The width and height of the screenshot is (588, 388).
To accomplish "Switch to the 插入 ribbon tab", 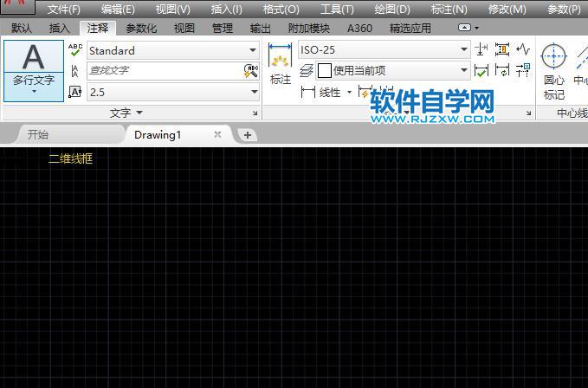I will [x=59, y=28].
